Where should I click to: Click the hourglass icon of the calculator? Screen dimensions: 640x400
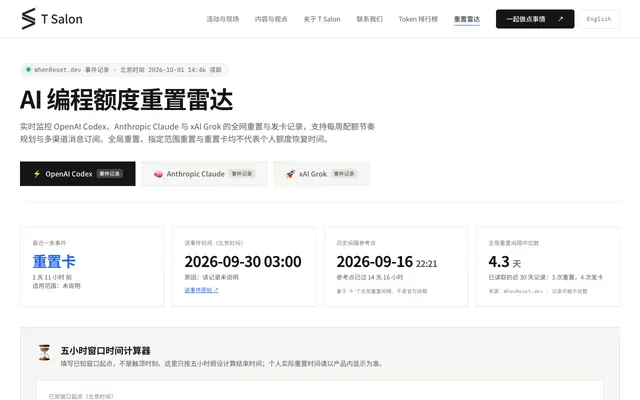pos(44,352)
